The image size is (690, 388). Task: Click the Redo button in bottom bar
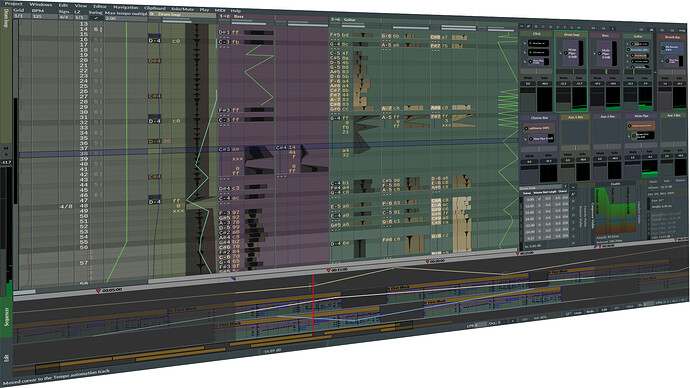tap(590, 311)
